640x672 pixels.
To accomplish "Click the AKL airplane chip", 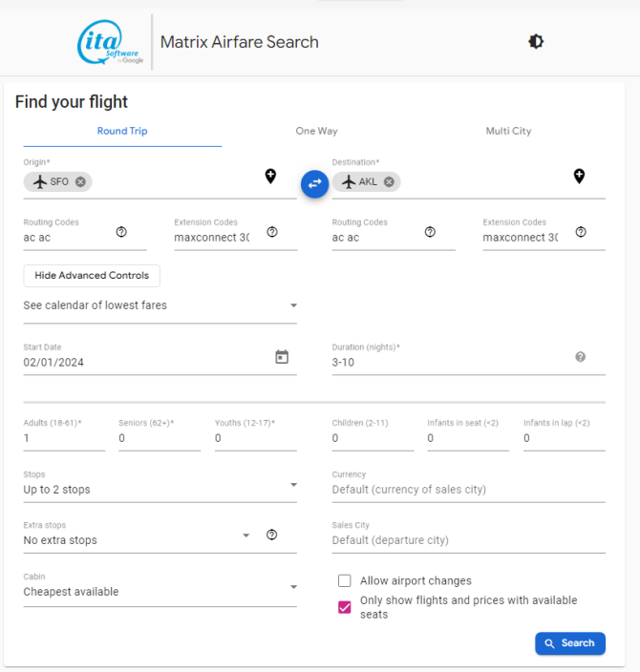I will [x=366, y=181].
